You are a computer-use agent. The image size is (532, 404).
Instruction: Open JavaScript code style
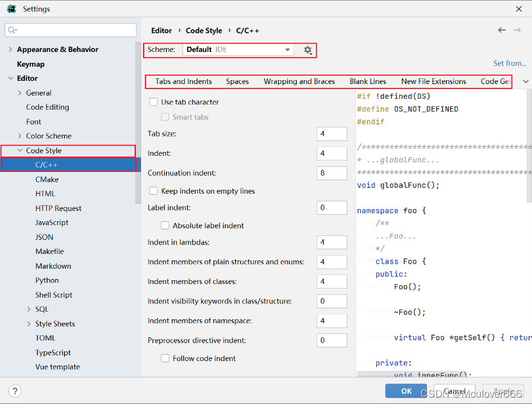pyautogui.click(x=52, y=223)
